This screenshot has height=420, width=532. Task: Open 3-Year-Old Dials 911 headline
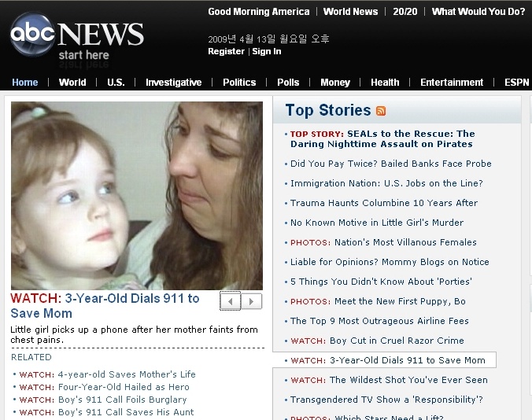click(105, 305)
